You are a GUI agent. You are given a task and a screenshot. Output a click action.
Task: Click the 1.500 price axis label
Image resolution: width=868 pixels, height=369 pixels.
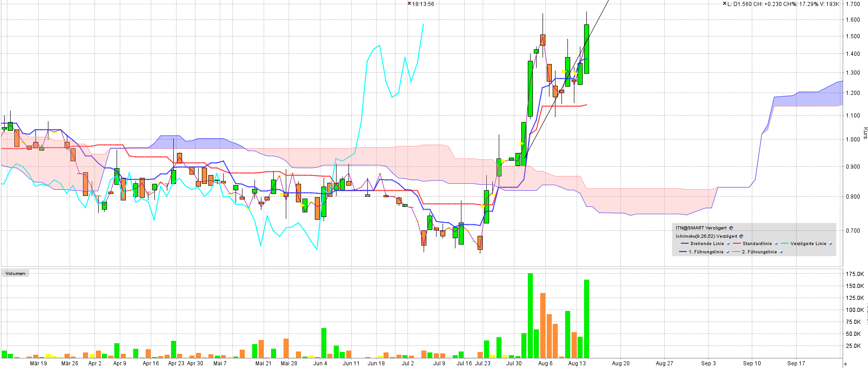tap(853, 36)
